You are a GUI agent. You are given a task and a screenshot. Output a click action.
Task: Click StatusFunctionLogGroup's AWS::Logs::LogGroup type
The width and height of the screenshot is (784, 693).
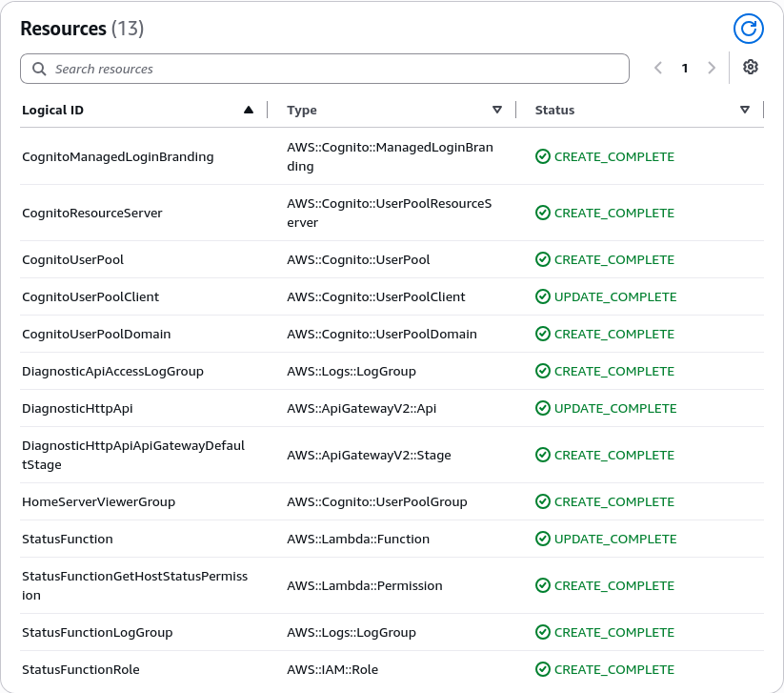point(351,632)
